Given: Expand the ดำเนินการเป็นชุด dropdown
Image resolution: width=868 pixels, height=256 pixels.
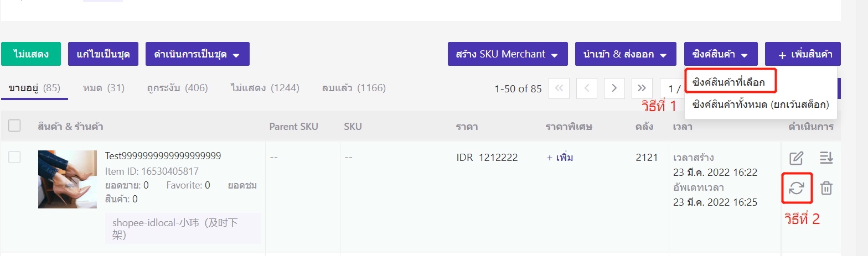Looking at the screenshot, I should (198, 54).
